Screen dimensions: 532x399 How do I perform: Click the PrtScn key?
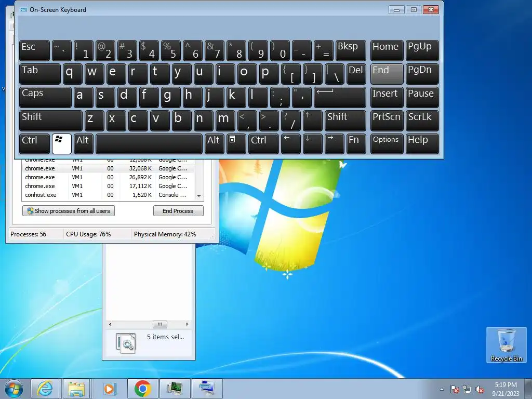(387, 121)
